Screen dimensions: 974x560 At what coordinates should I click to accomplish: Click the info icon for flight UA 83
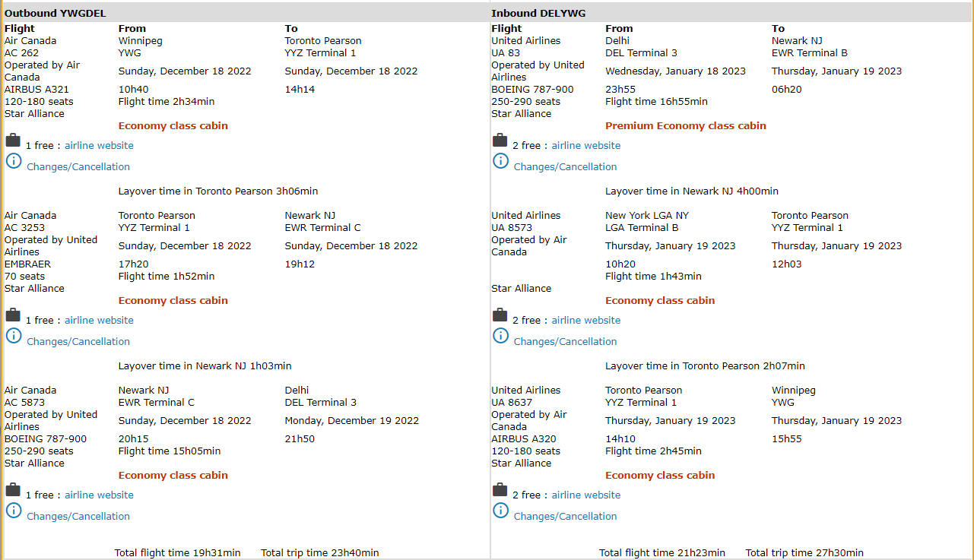(500, 160)
